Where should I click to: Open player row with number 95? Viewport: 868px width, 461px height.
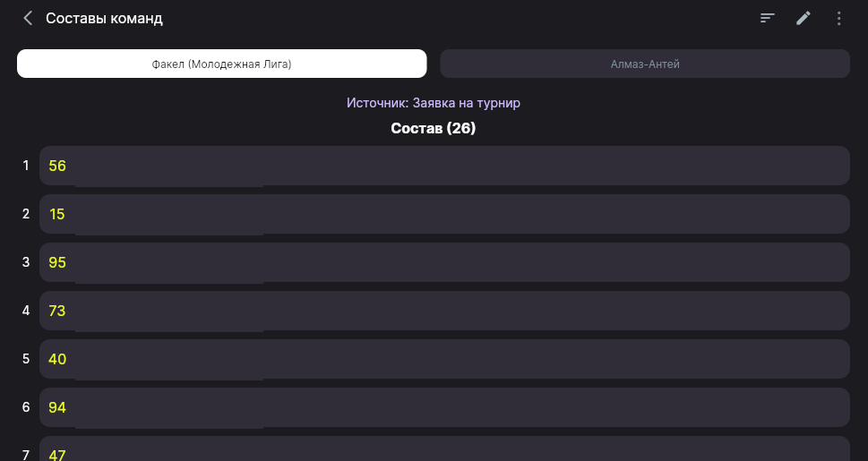click(444, 262)
